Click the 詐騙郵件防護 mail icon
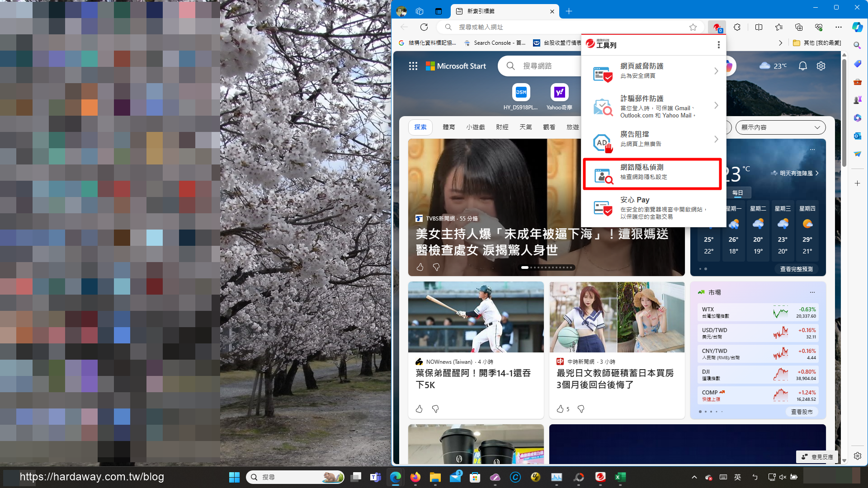 point(603,106)
